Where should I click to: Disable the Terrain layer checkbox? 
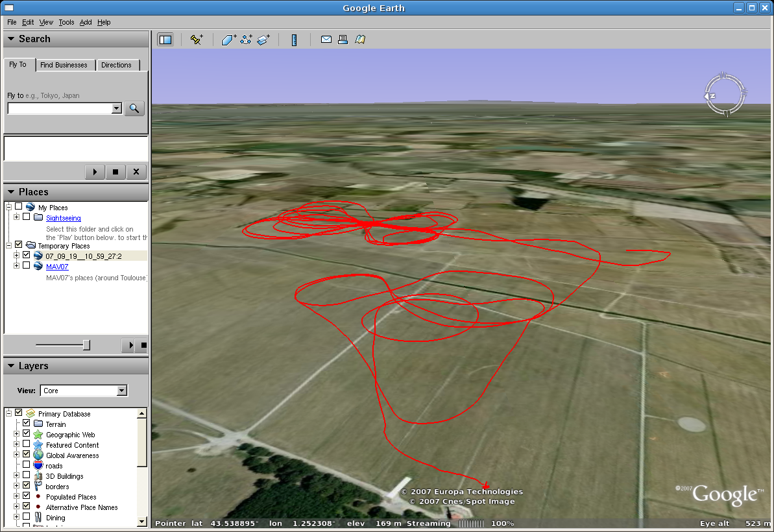pos(26,423)
